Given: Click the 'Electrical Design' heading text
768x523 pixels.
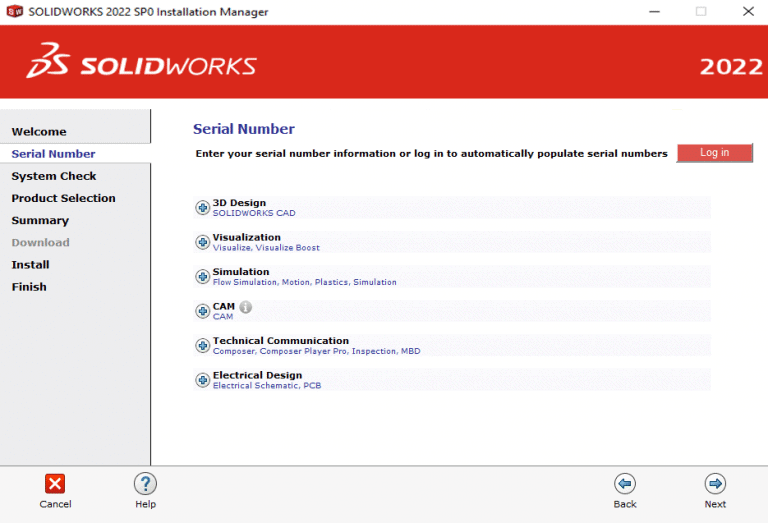Looking at the screenshot, I should [258, 375].
